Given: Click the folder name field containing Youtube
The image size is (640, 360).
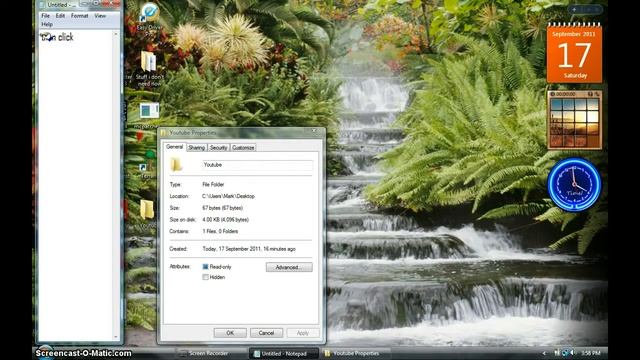Looking at the screenshot, I should 258,165.
